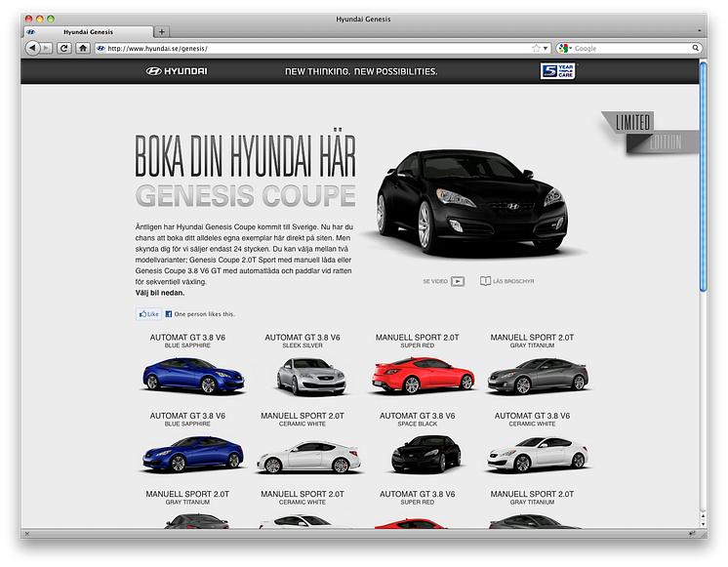This screenshot has width=728, height=567.
Task: Click the site favicon in address bar
Action: tap(101, 48)
